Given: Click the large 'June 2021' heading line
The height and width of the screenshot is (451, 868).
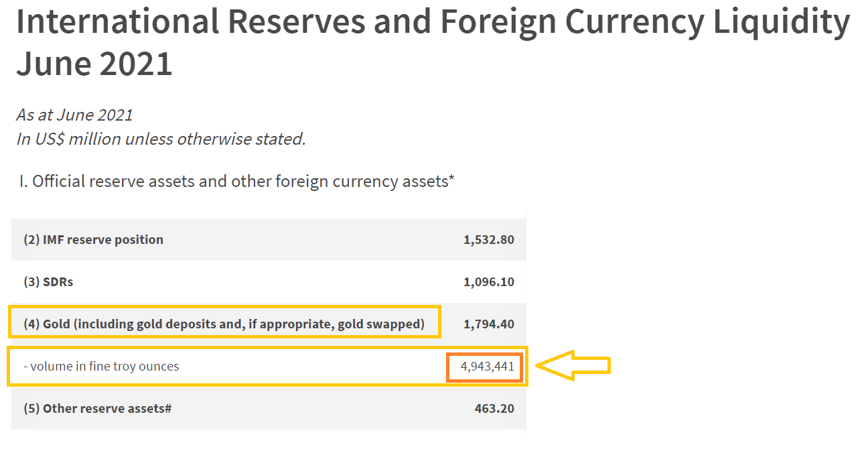Looking at the screenshot, I should coord(94,63).
